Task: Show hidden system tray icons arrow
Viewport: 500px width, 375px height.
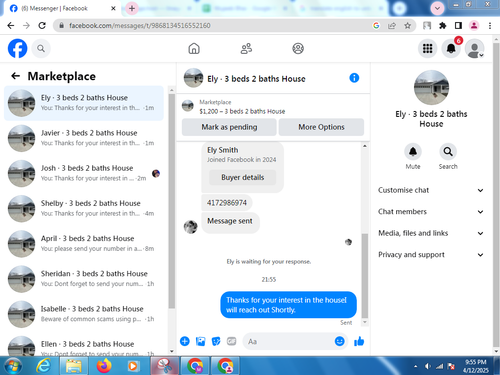Action: pyautogui.click(x=415, y=366)
